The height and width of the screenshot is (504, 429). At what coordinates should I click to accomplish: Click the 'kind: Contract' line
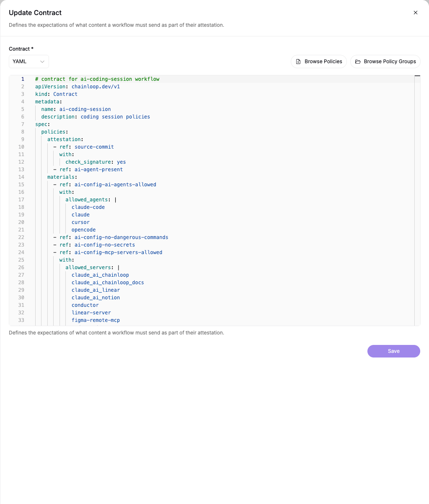56,94
